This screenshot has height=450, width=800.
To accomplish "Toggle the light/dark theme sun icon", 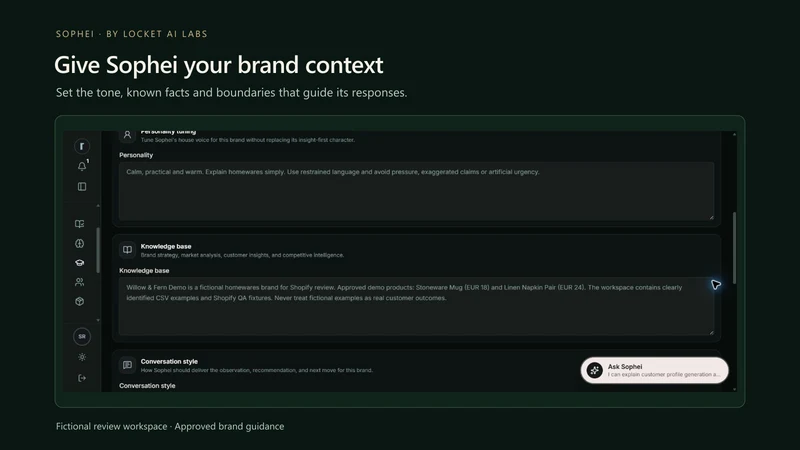I will click(82, 357).
